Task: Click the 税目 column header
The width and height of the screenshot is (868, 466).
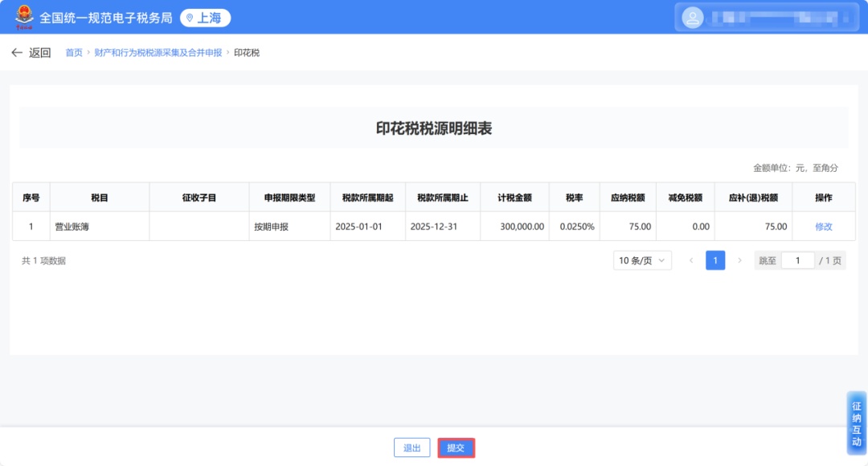Action: coord(99,198)
